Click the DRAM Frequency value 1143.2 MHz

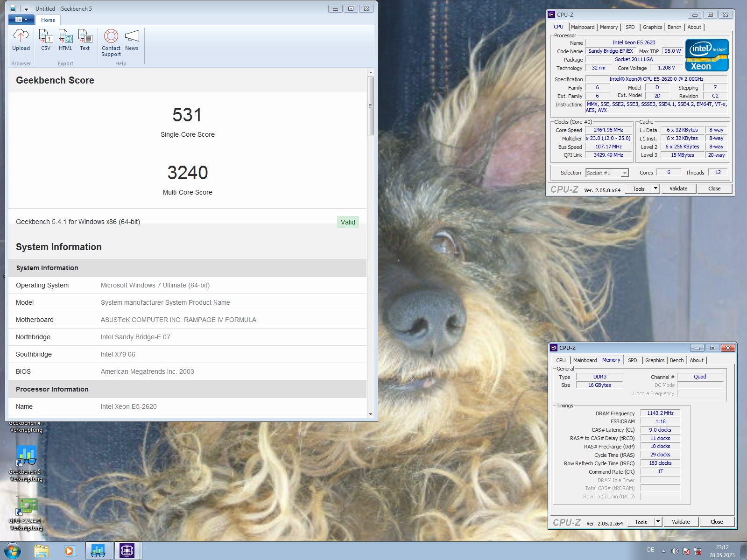[x=660, y=413]
